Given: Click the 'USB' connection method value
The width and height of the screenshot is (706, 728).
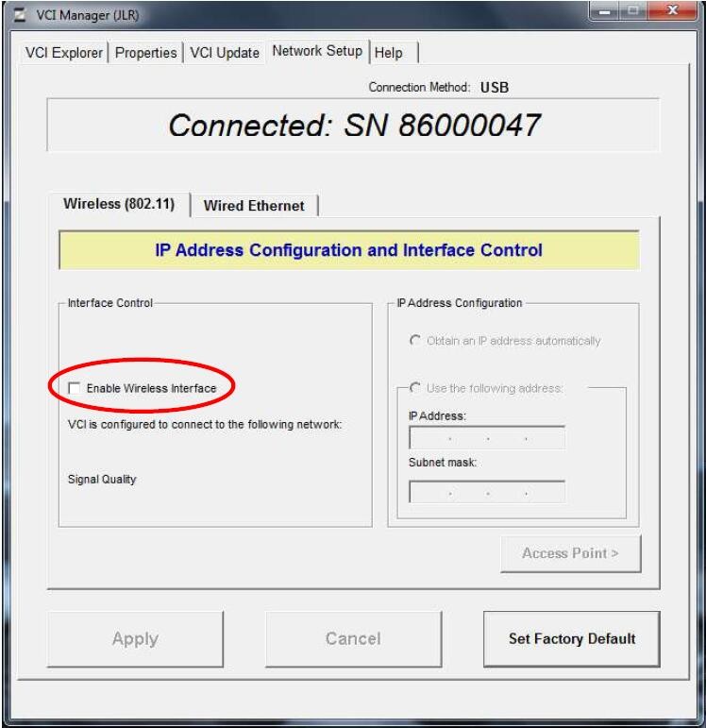Looking at the screenshot, I should (495, 87).
